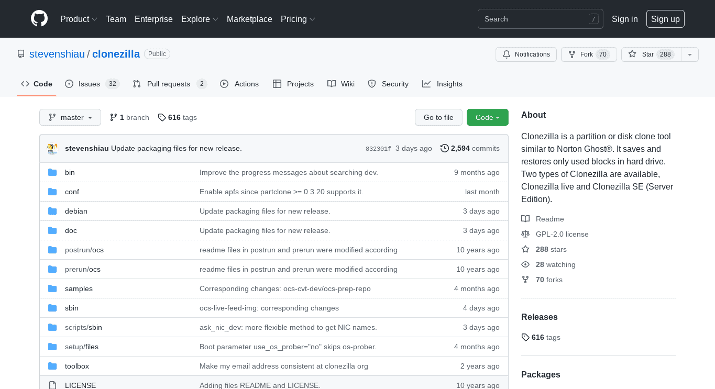The height and width of the screenshot is (389, 715).
Task: Open the clonezilla repository link
Action: point(116,54)
